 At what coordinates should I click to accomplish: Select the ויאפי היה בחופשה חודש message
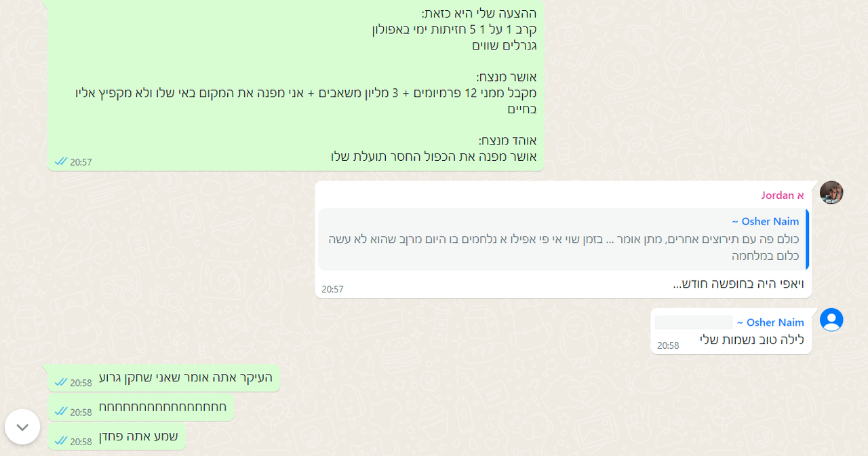pyautogui.click(x=738, y=284)
